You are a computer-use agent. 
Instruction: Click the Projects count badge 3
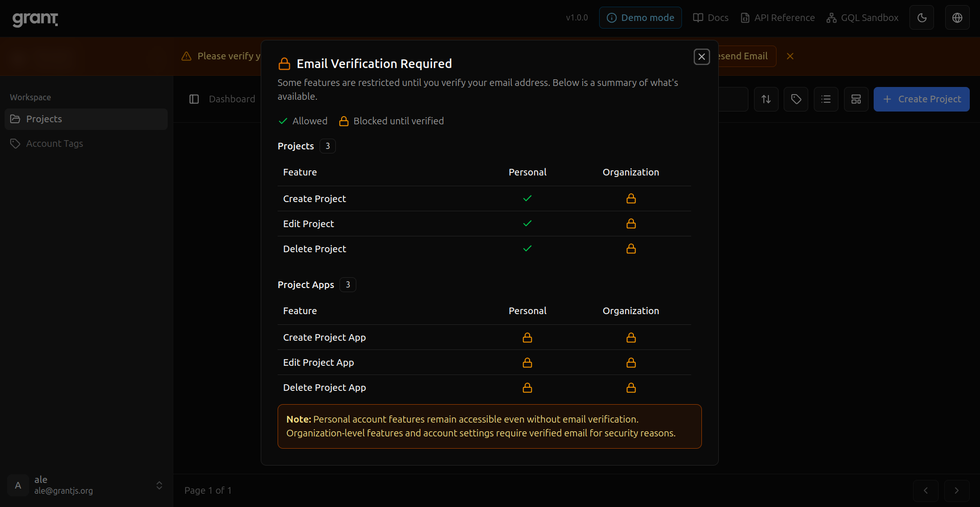(328, 146)
